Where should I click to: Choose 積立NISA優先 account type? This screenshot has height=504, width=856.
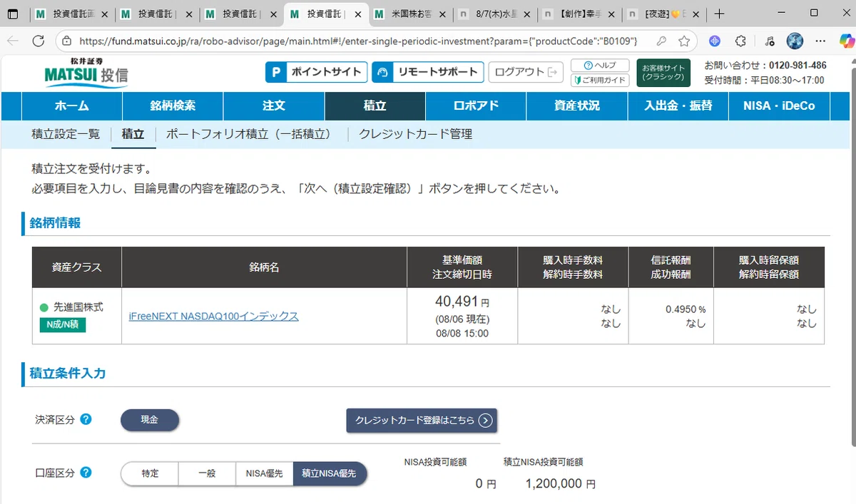(330, 473)
